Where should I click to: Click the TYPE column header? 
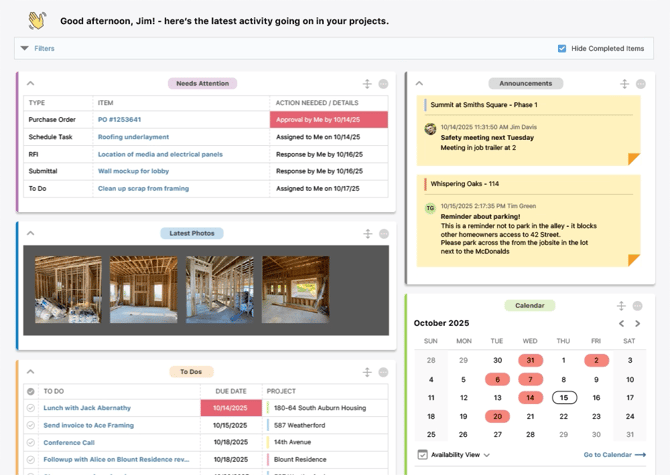coord(37,103)
